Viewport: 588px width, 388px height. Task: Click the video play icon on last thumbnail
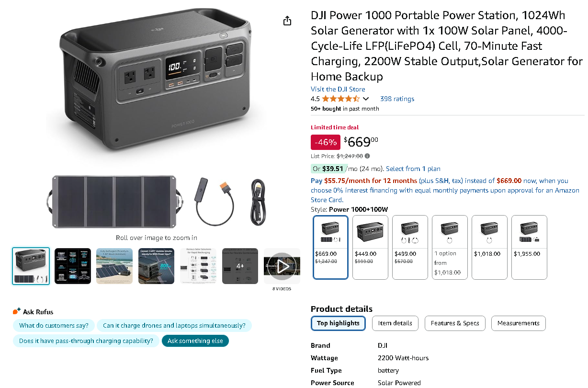(282, 266)
